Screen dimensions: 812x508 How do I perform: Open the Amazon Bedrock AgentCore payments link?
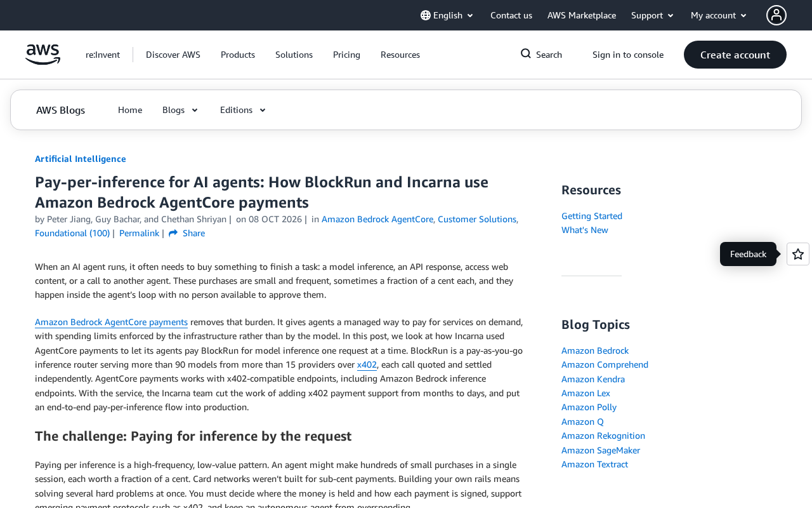pyautogui.click(x=111, y=322)
